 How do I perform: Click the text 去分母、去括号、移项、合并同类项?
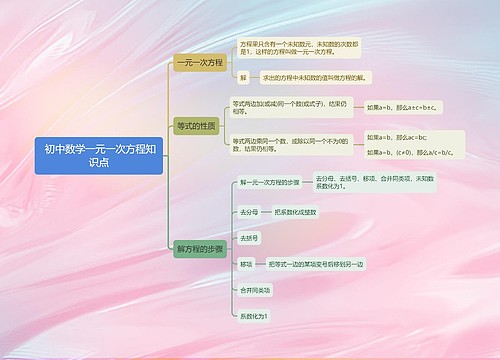click(x=375, y=182)
